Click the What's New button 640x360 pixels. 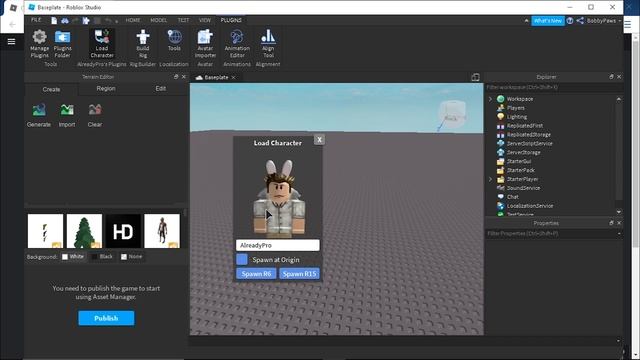click(548, 21)
